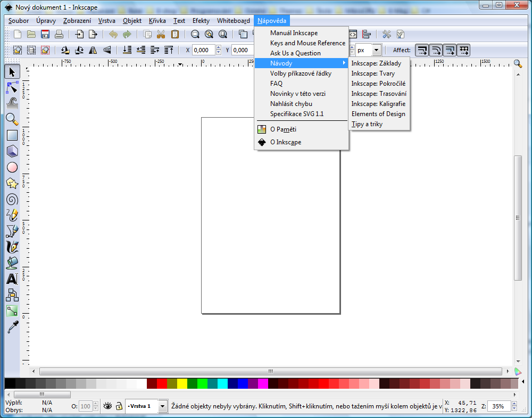This screenshot has width=532, height=418.
Task: Open the Elements of Design tutorial
Action: [379, 114]
